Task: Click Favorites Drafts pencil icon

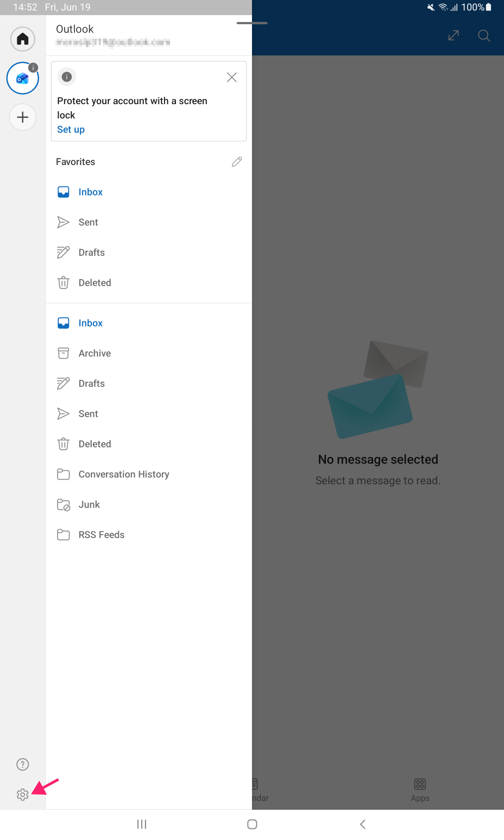Action: point(63,252)
